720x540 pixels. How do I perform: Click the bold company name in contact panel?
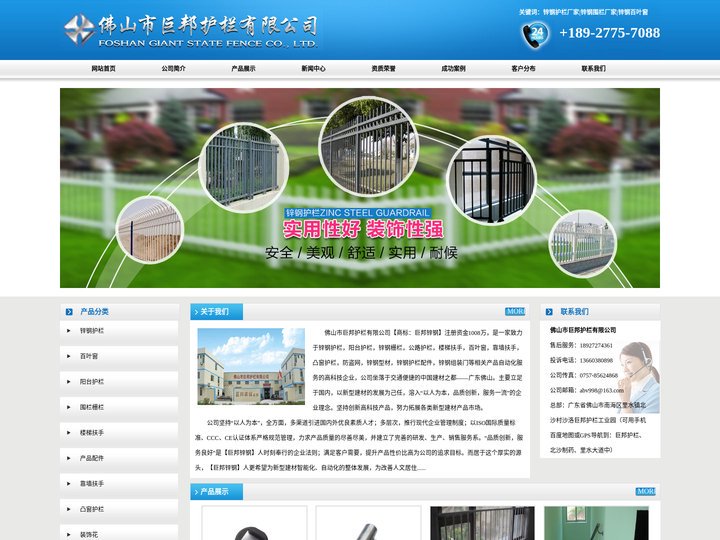583,330
